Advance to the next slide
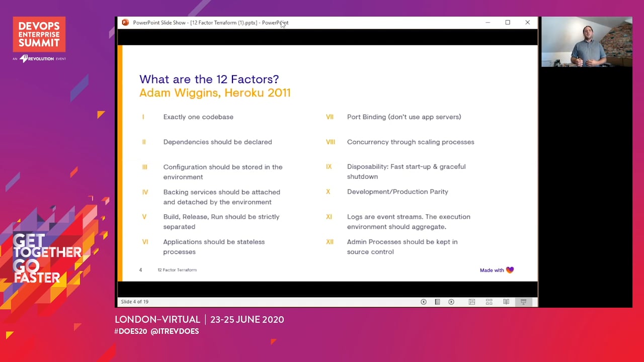644x362 pixels. coord(451,302)
